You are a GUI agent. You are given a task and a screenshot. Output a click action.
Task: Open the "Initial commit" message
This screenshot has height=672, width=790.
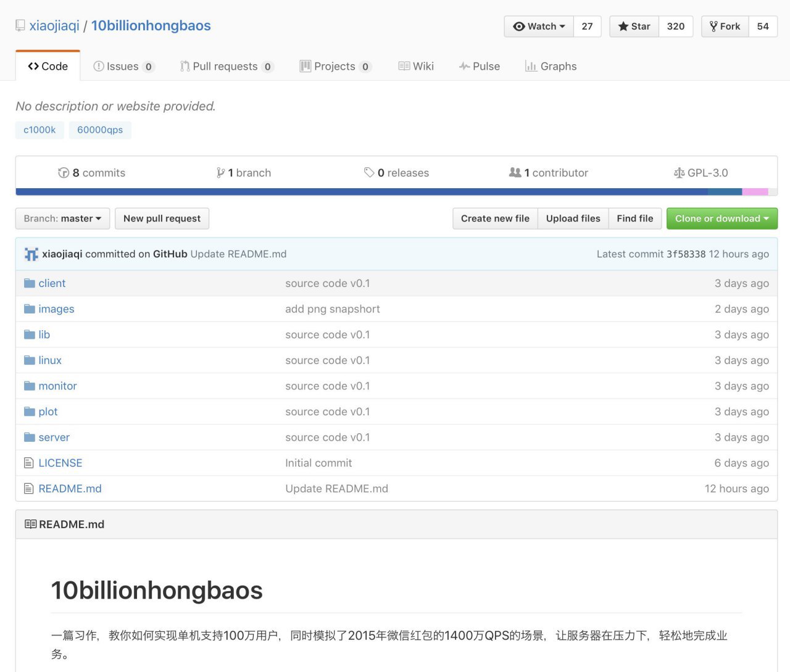pos(318,463)
